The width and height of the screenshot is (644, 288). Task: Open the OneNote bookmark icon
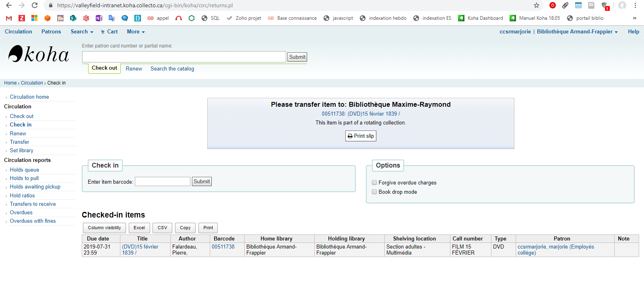99,18
